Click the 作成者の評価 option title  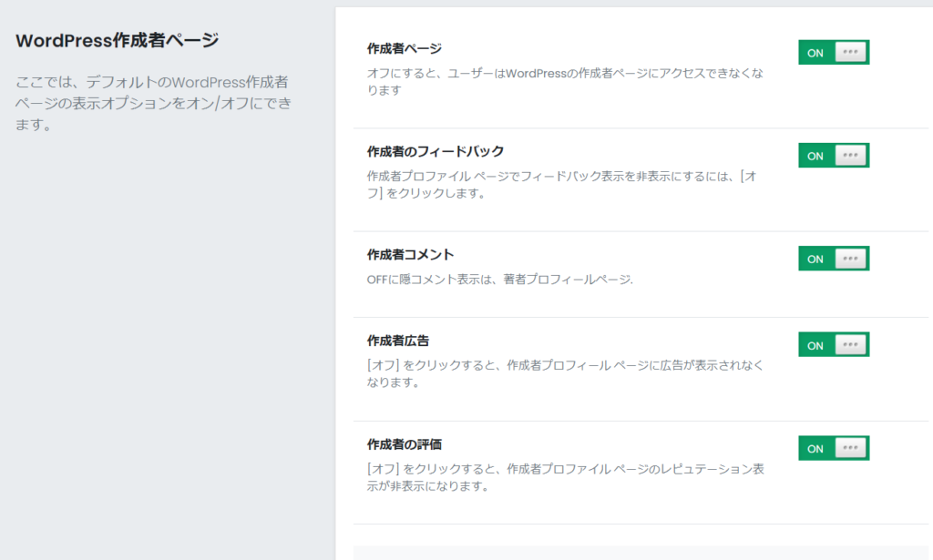coord(404,444)
